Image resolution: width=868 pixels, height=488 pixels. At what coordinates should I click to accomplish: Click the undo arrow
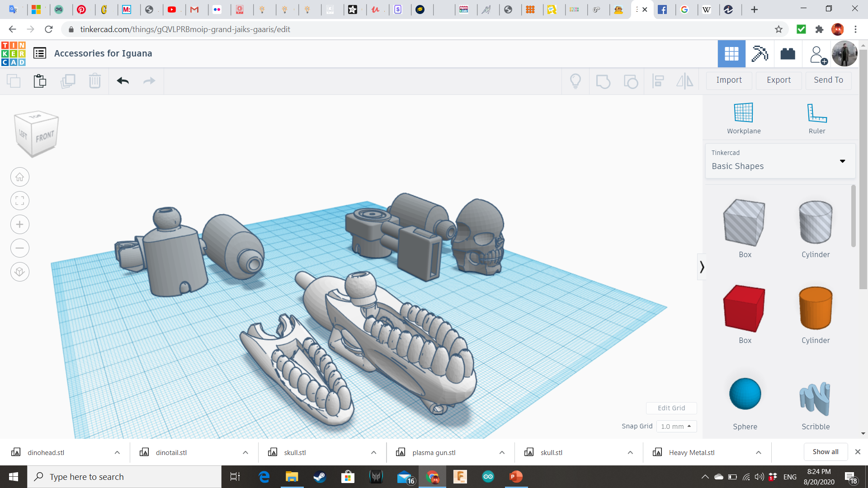[123, 81]
